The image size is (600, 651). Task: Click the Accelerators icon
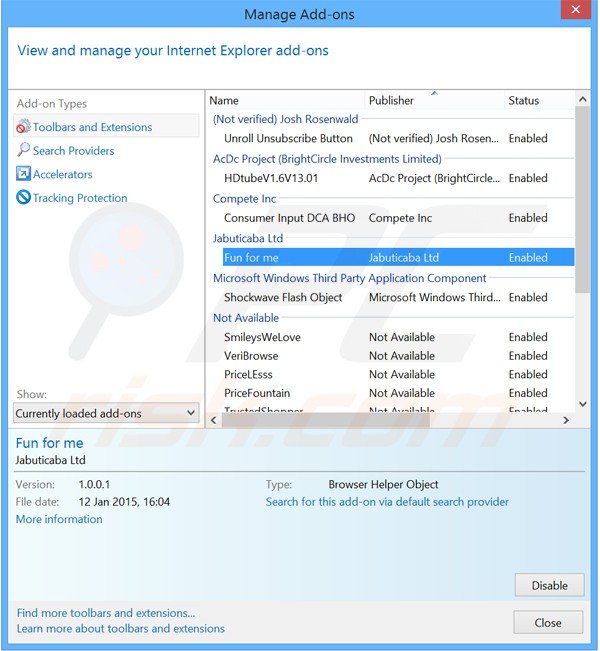pos(23,174)
